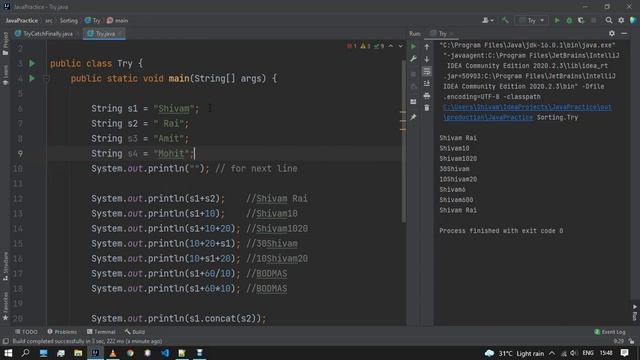Image resolution: width=640 pixels, height=360 pixels.
Task: Open the user account dropdown in toolbar
Action: click(487, 20)
